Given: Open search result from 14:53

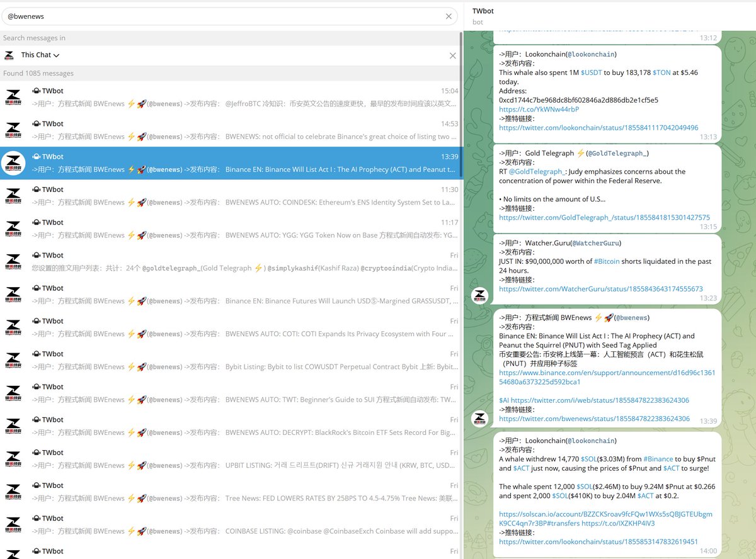Looking at the screenshot, I should point(231,130).
